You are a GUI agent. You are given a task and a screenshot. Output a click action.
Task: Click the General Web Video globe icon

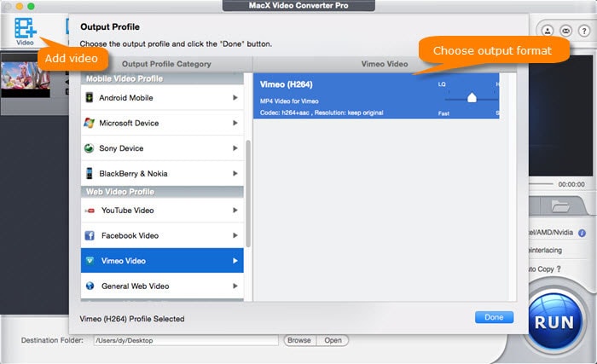click(x=90, y=286)
